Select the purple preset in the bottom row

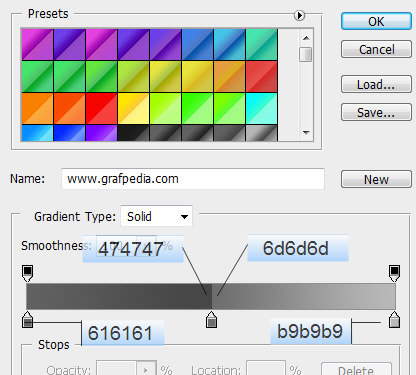(102, 133)
